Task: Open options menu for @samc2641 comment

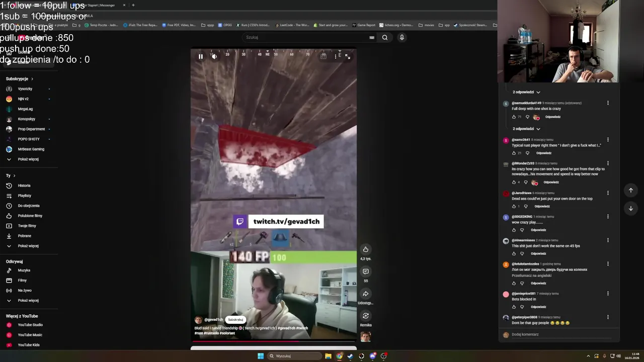Action: pos(608,140)
